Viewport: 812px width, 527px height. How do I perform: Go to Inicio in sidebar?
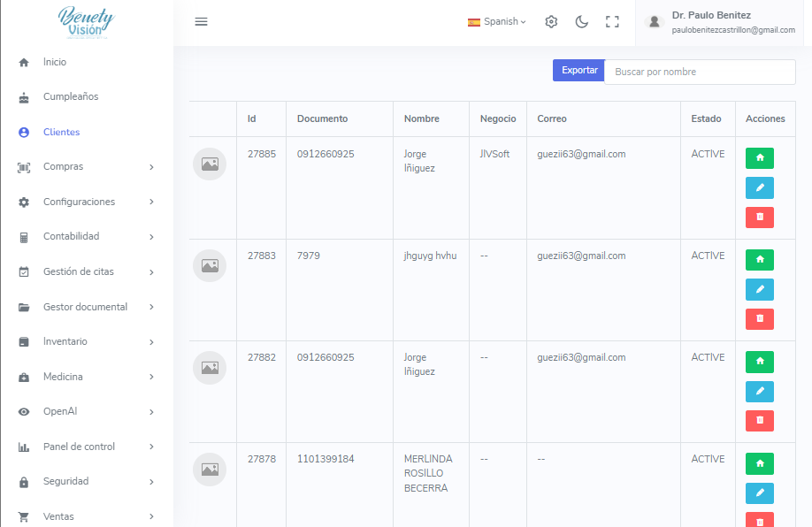[x=55, y=63]
